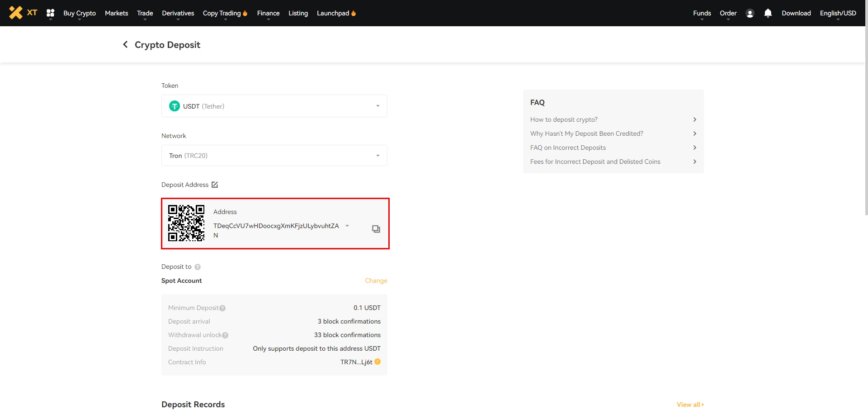This screenshot has height=410, width=868.
Task: Expand Fees for Incorrect Deposit and Delisted Coins
Action: tap(613, 162)
